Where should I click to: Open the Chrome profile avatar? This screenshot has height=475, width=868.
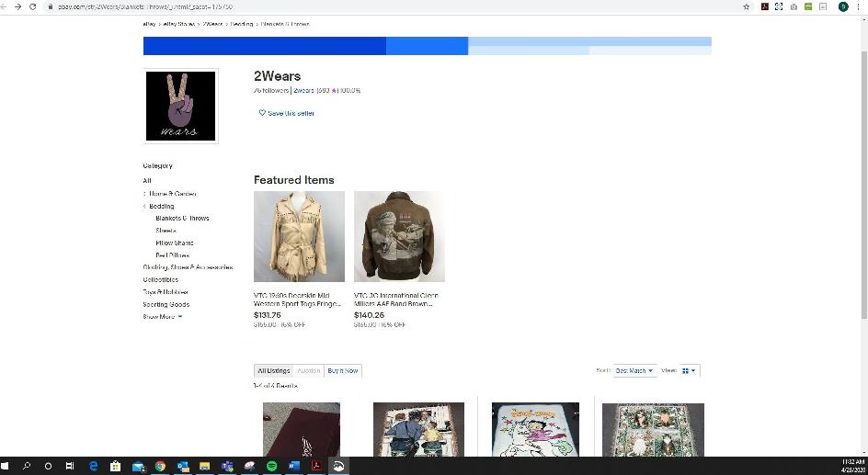click(843, 6)
